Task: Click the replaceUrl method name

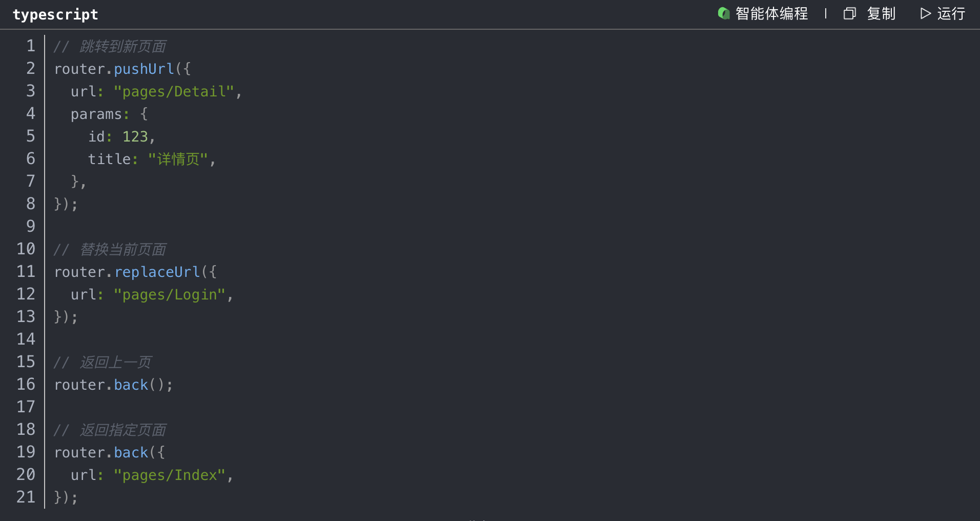Action: 157,272
